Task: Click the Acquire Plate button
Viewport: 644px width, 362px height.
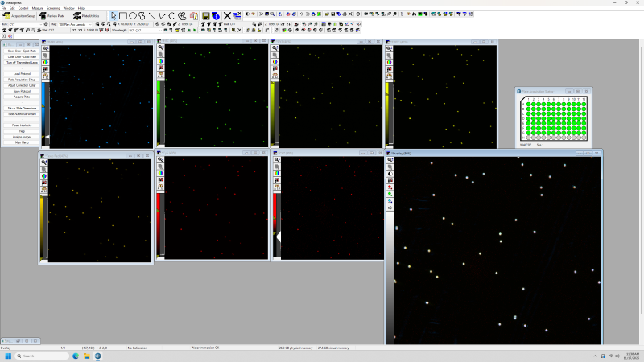Action: (23, 96)
